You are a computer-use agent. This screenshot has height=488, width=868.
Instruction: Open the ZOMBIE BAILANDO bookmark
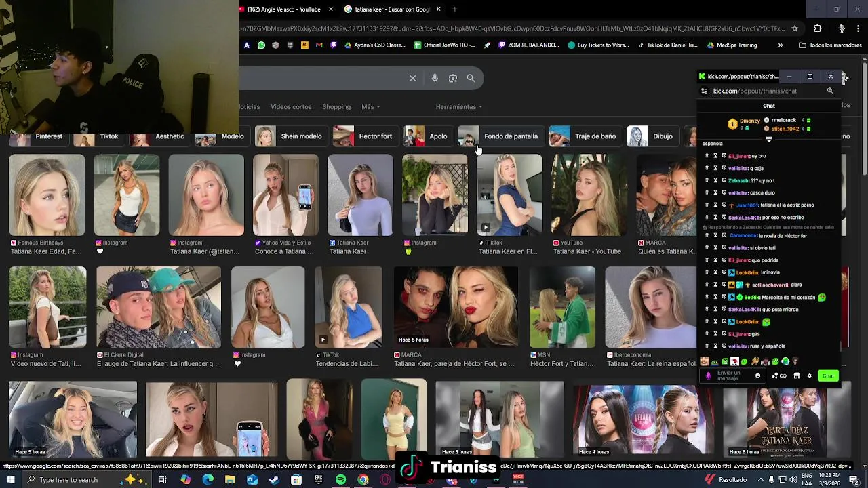[528, 45]
